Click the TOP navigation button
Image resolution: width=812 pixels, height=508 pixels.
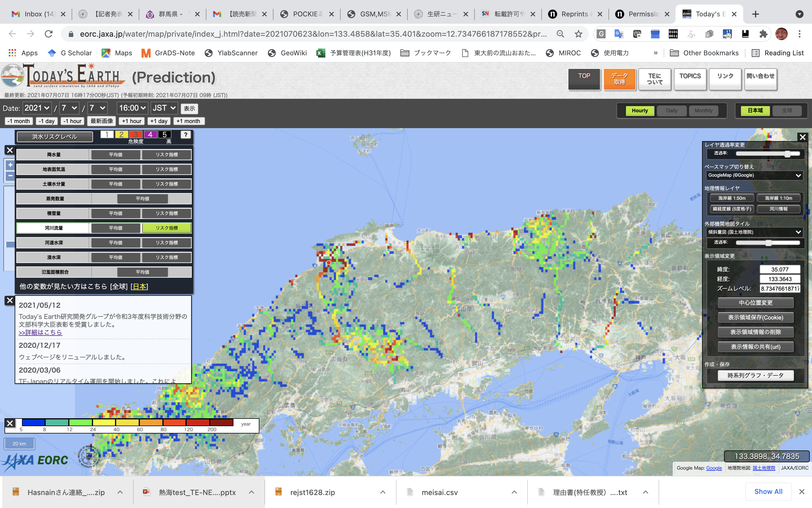[584, 79]
